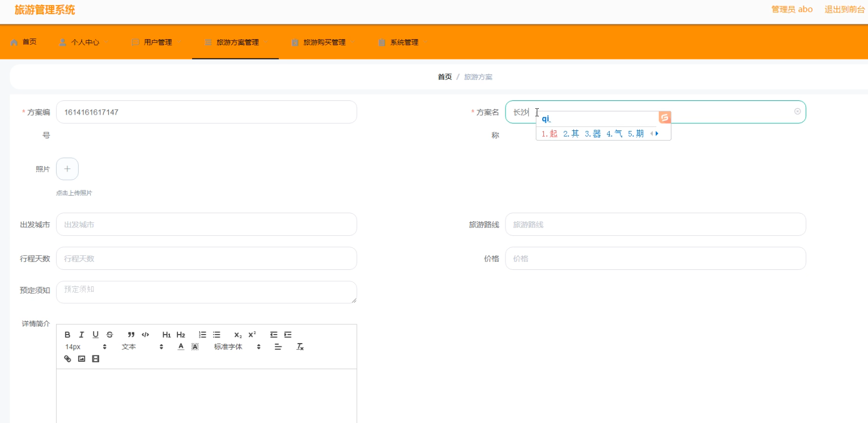This screenshot has width=868, height=423.
Task: Insert a video in editor
Action: click(x=96, y=358)
